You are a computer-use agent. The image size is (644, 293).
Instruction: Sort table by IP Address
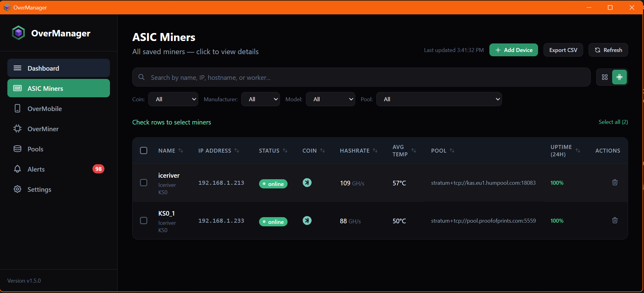click(219, 150)
